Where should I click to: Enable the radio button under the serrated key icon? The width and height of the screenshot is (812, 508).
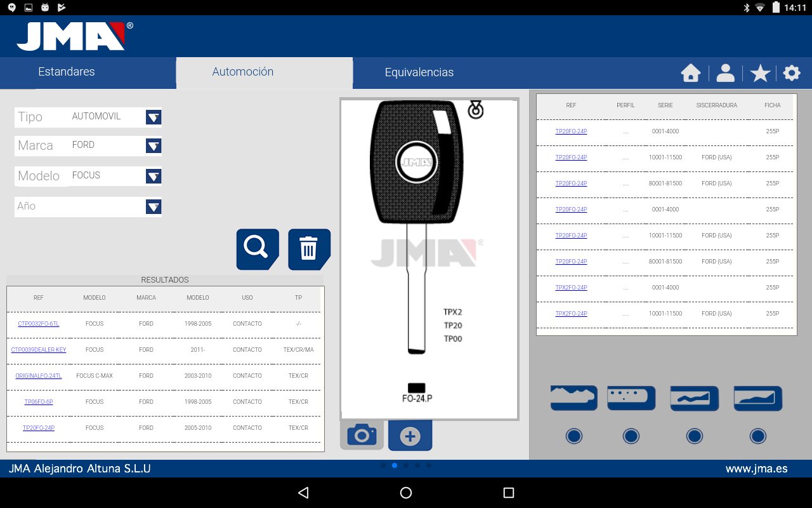tap(574, 436)
